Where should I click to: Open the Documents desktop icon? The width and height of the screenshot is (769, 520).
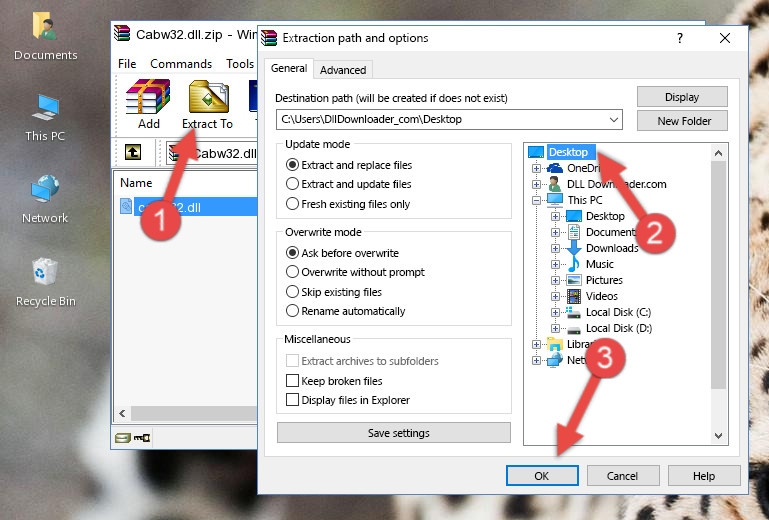46,36
